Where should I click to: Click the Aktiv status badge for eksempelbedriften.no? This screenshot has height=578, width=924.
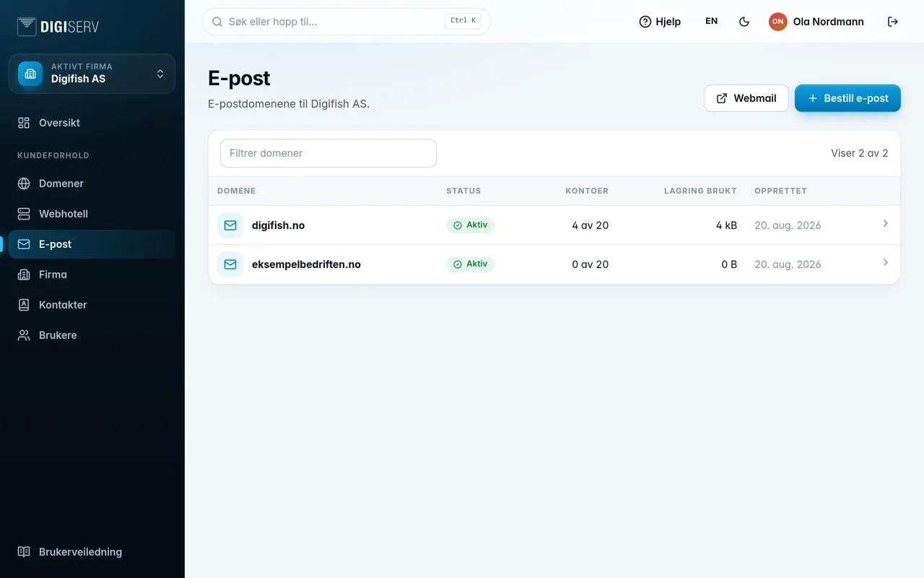coord(471,264)
